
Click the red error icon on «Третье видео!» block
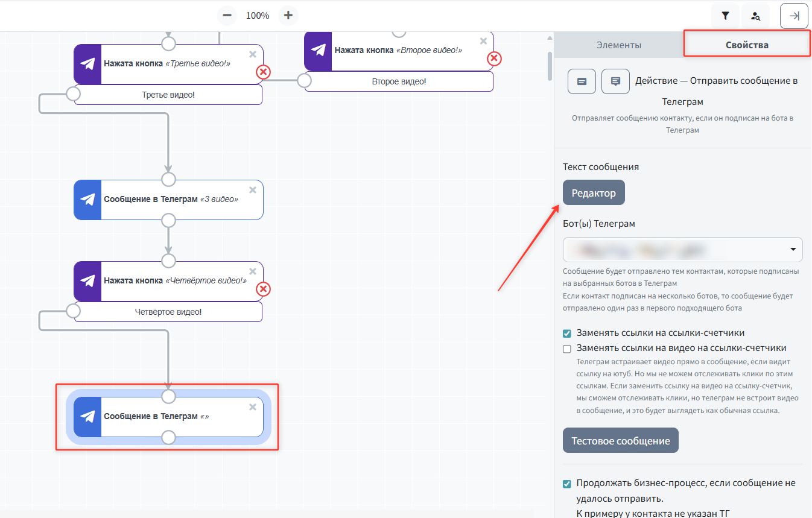coord(263,73)
